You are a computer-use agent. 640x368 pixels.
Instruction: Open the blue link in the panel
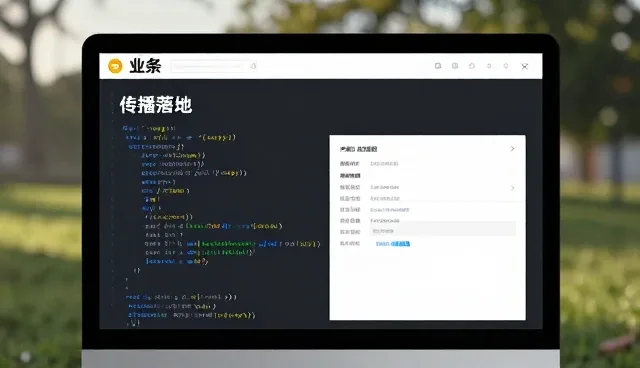pos(393,244)
